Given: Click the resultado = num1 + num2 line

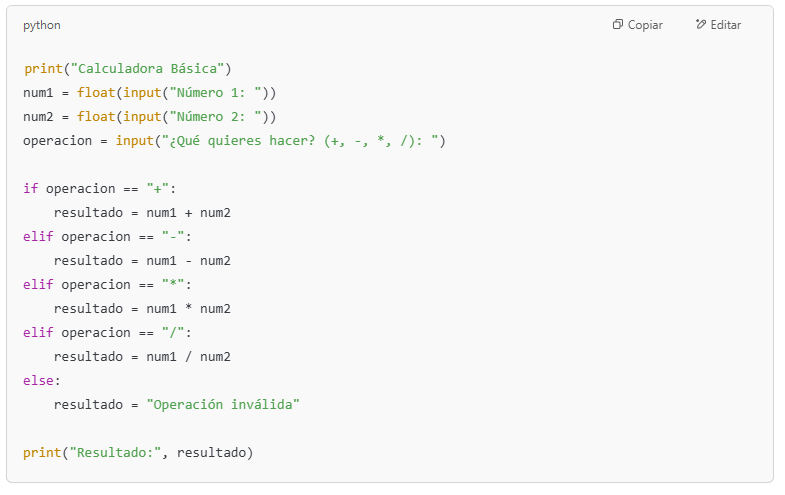Looking at the screenshot, I should 142,213.
